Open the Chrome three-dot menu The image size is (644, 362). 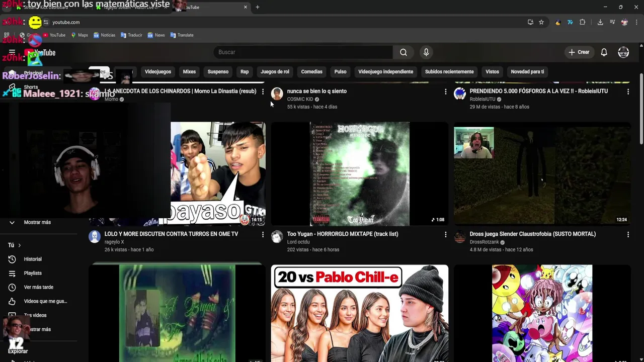pos(636,22)
